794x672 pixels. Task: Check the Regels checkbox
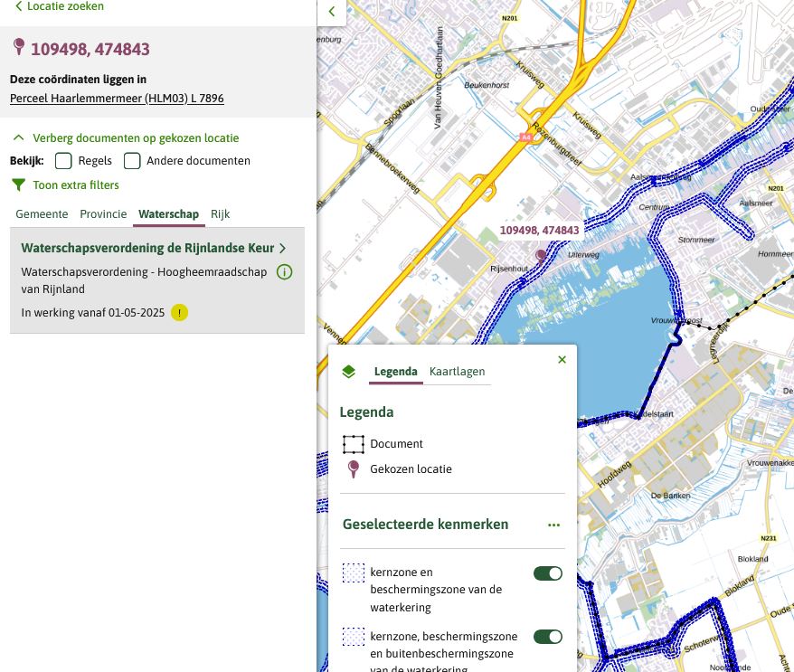pyautogui.click(x=63, y=161)
